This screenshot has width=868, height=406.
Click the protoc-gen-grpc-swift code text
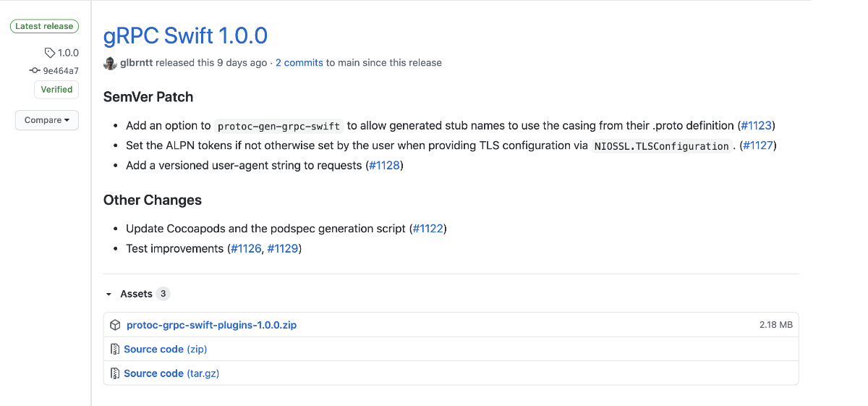tap(278, 126)
